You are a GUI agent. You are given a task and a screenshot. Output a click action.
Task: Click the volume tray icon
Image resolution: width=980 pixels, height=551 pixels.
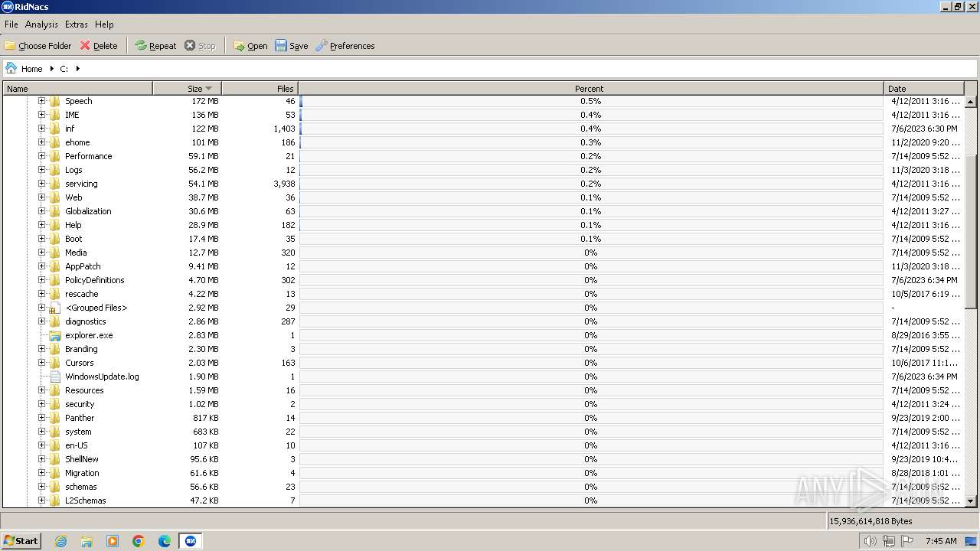point(871,541)
